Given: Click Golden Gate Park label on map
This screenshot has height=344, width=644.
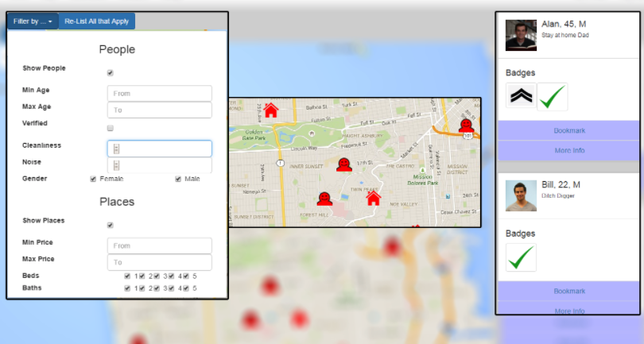Looking at the screenshot, I should [255, 135].
